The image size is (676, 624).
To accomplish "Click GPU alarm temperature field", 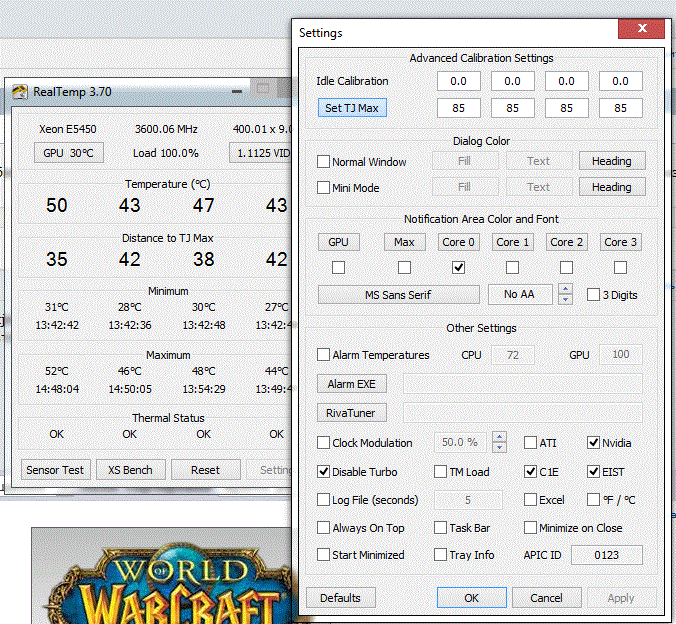I will click(x=621, y=354).
